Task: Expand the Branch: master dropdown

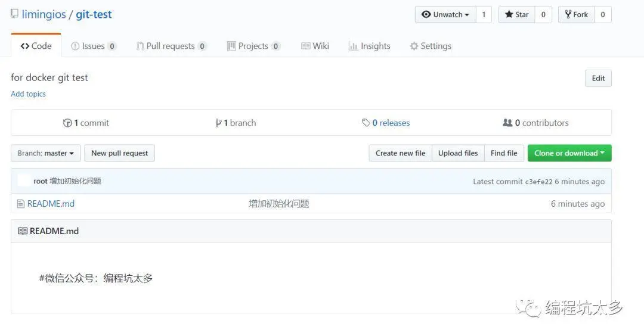Action: (x=45, y=153)
